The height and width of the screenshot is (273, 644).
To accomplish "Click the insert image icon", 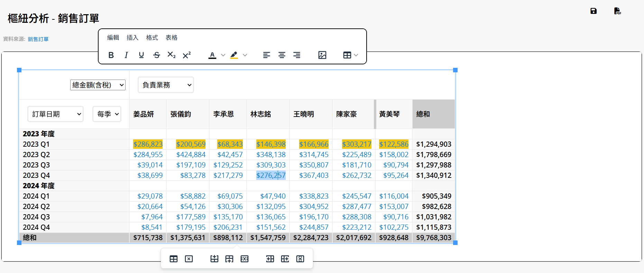I will [322, 55].
